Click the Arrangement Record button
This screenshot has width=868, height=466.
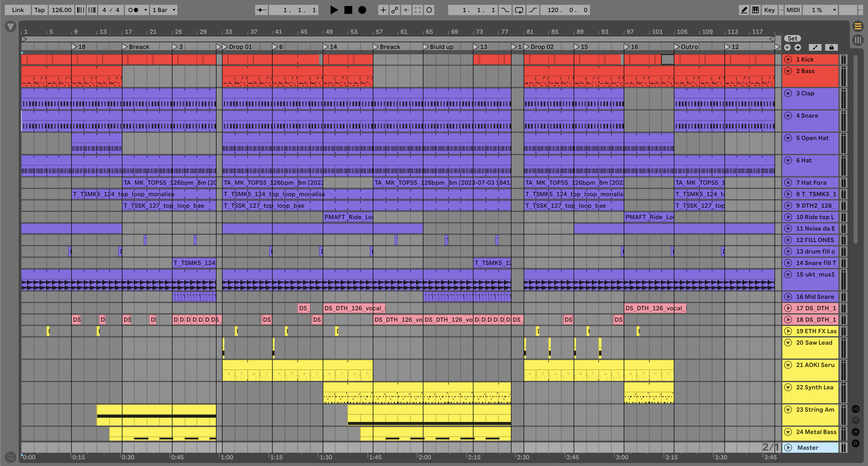click(362, 10)
